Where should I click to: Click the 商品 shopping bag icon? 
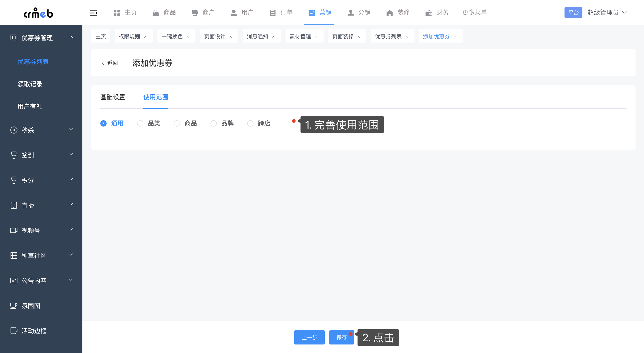(156, 13)
